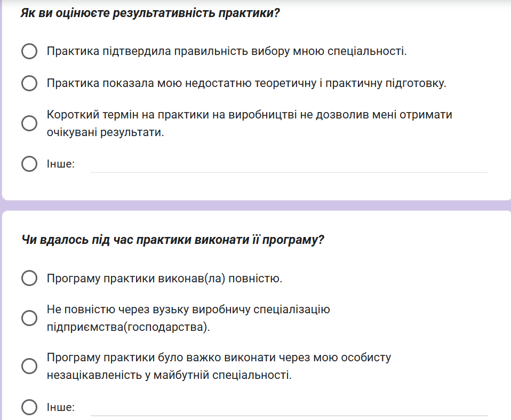Click label text 'Програму практики було важко виконати'
Image resolution: width=511 pixels, height=420 pixels.
click(x=219, y=358)
